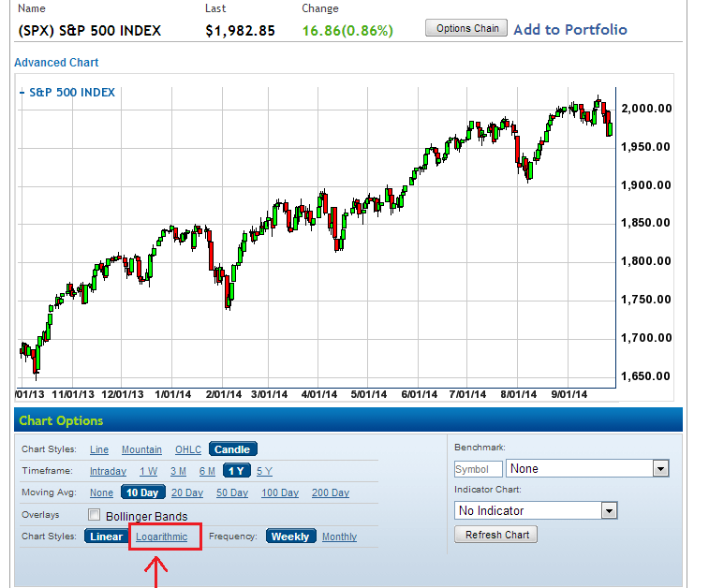Set moving average to None

click(x=101, y=492)
